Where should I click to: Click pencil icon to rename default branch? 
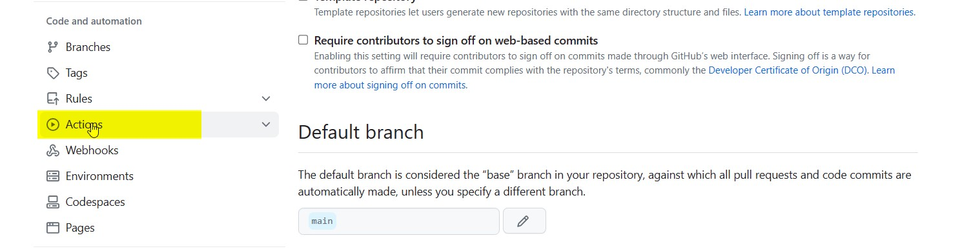click(x=524, y=221)
